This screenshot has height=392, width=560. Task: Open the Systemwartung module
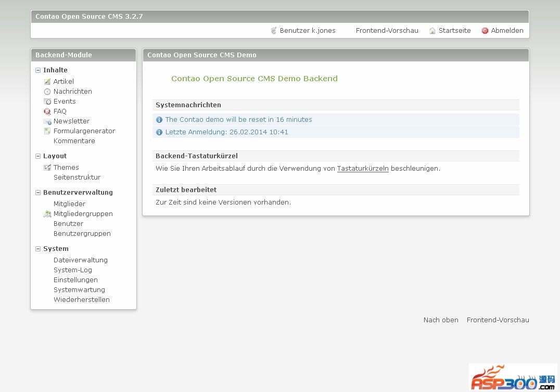(x=79, y=290)
